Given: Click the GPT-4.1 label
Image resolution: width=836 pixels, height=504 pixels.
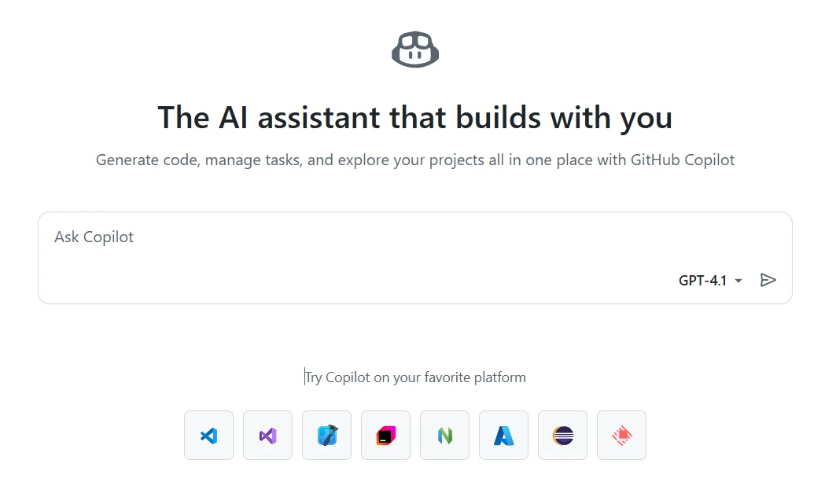Looking at the screenshot, I should (702, 280).
